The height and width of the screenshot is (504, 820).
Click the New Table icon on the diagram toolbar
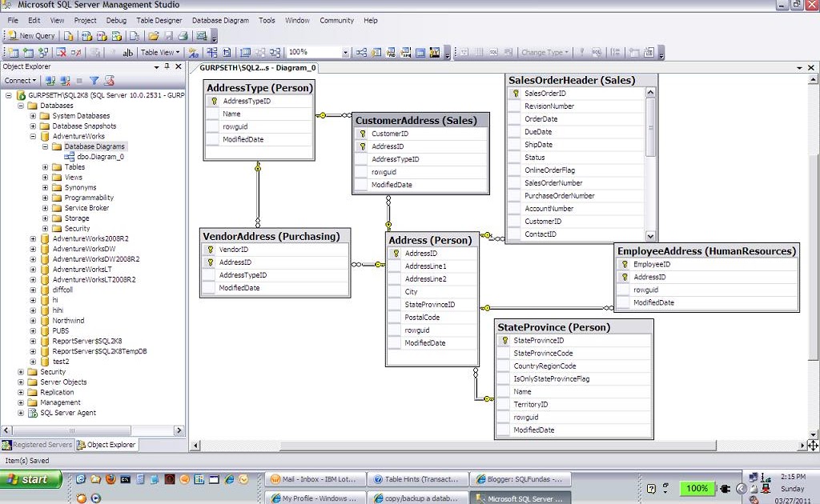click(x=14, y=53)
